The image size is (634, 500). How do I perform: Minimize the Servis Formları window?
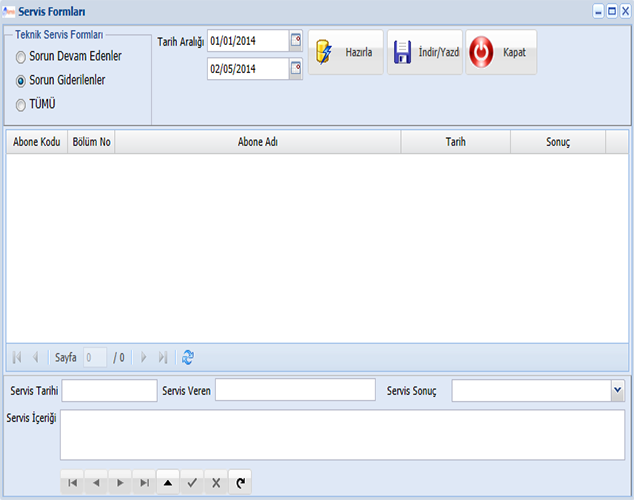click(598, 12)
